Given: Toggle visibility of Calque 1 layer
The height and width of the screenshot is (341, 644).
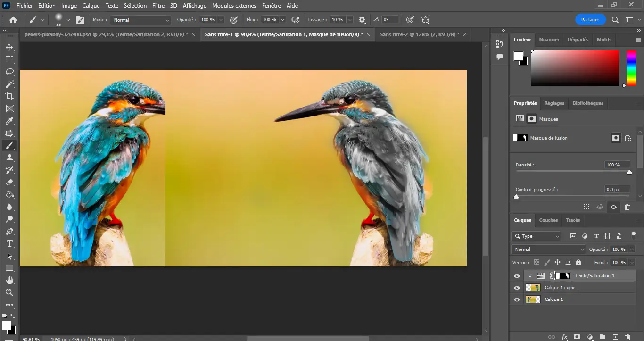Looking at the screenshot, I should pyautogui.click(x=517, y=299).
